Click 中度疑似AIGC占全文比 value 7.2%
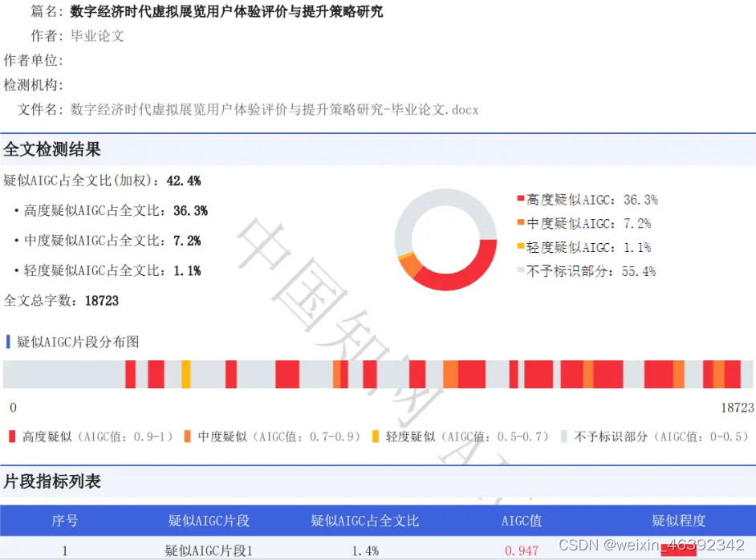756x560 pixels. coord(187,241)
